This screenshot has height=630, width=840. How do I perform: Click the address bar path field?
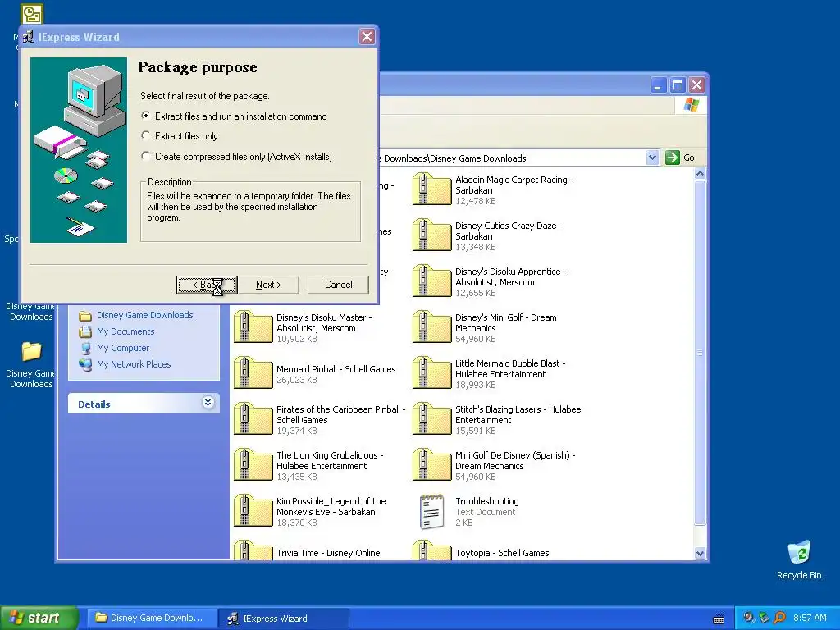coord(512,158)
